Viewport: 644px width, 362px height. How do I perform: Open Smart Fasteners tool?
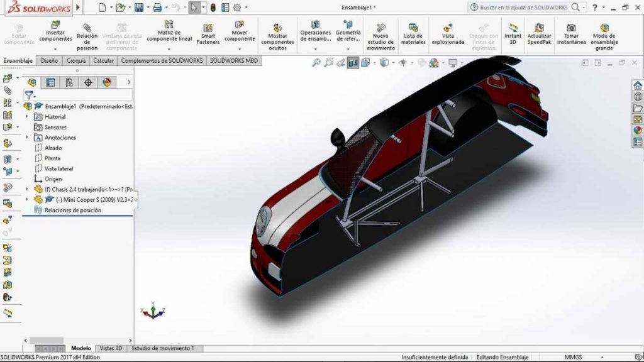208,34
